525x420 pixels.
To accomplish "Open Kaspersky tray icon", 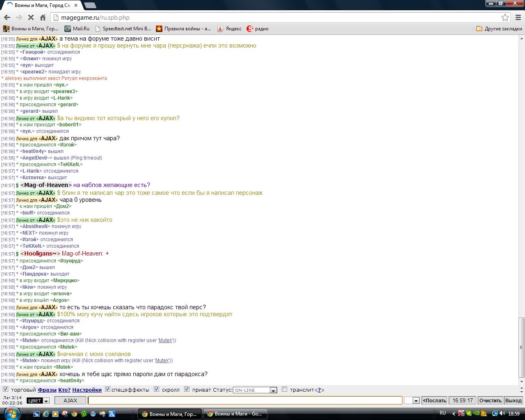I will pos(461,413).
